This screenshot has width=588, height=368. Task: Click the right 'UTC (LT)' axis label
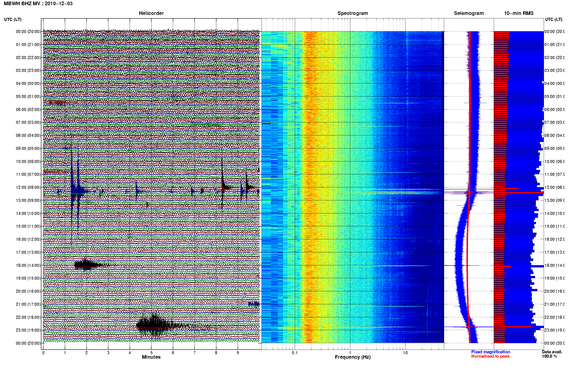click(x=553, y=19)
